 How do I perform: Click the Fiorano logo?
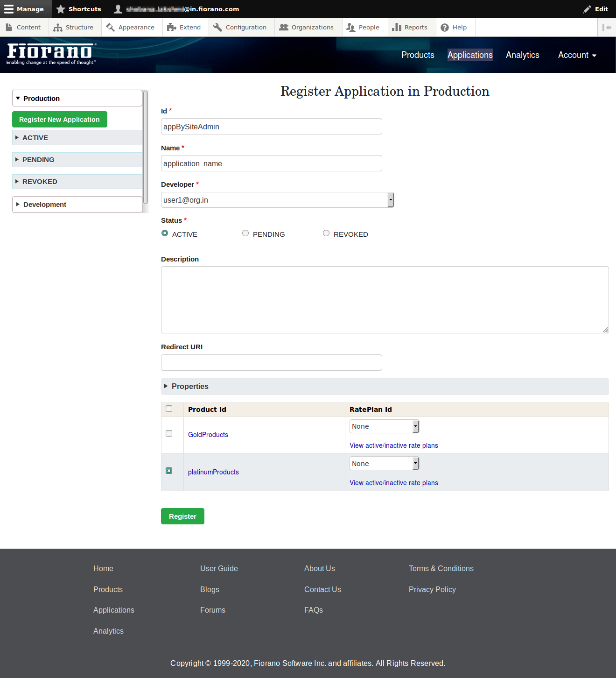point(51,54)
